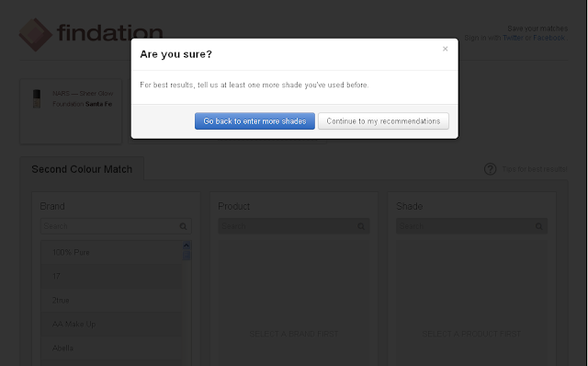Click the question mark help icon
The width and height of the screenshot is (588, 366).
[x=490, y=169]
